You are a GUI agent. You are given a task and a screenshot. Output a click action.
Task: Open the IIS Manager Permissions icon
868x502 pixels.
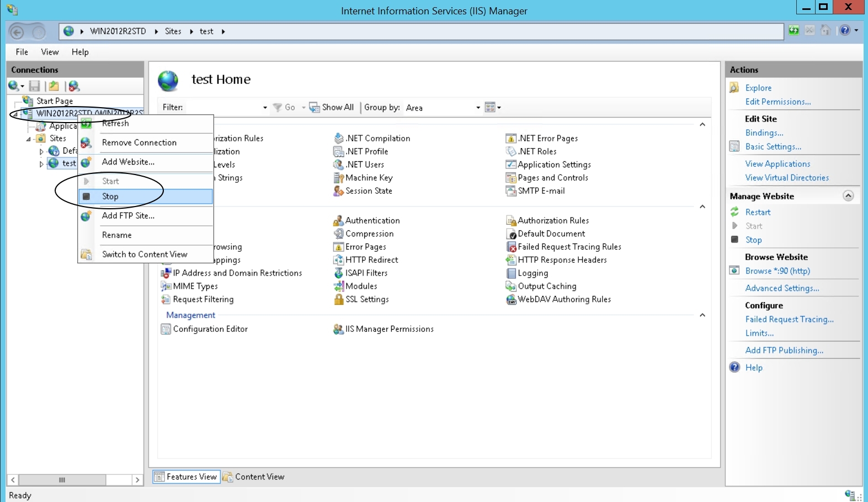(x=339, y=329)
